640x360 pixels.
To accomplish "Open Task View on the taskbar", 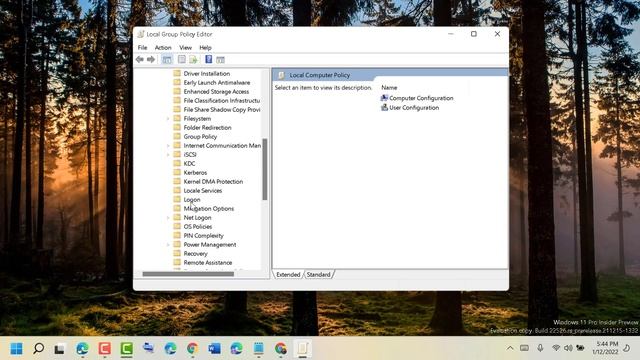I will pyautogui.click(x=60, y=349).
